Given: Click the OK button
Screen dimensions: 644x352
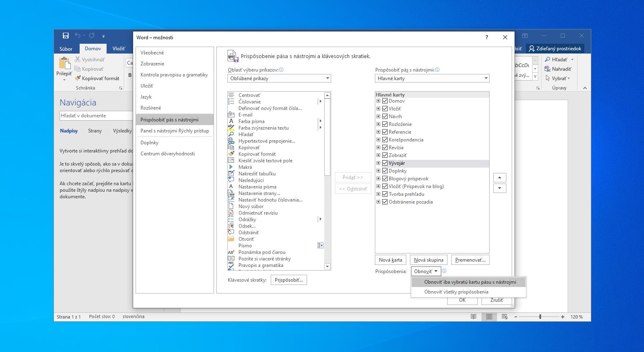Looking at the screenshot, I should point(462,300).
